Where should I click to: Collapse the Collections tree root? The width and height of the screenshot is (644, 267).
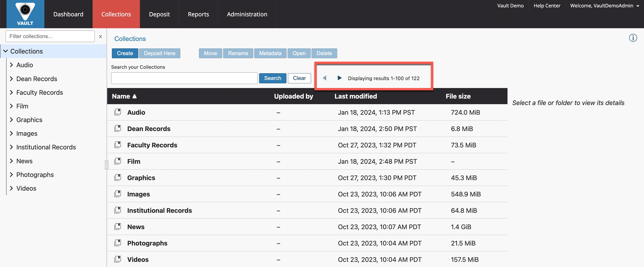tap(6, 51)
